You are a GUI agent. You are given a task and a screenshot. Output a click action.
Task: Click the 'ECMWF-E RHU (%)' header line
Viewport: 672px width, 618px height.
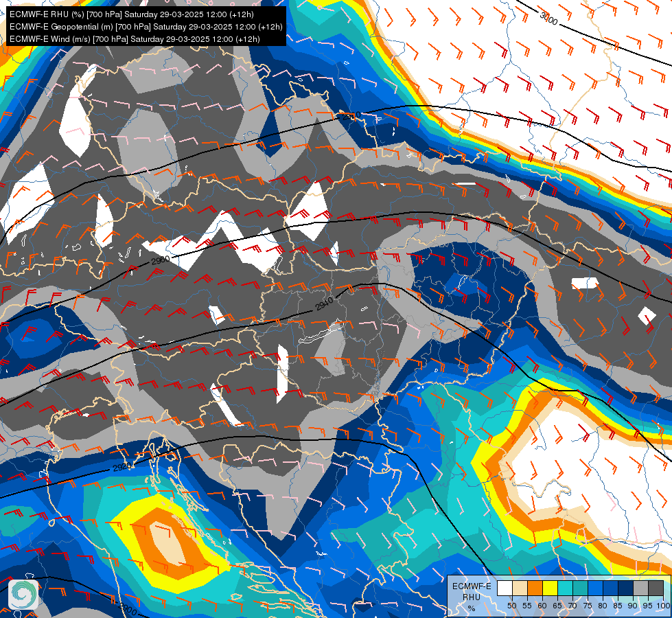[x=132, y=14]
